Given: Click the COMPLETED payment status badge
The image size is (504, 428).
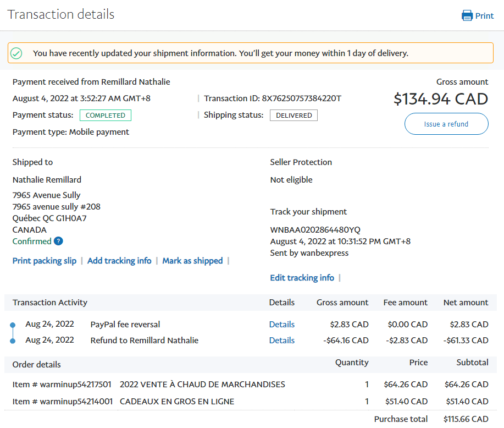Looking at the screenshot, I should click(x=106, y=116).
